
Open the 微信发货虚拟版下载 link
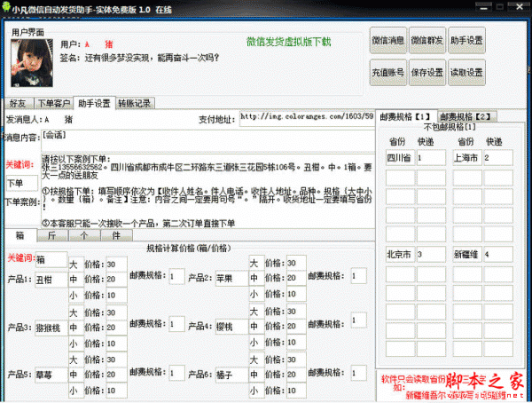click(x=288, y=42)
